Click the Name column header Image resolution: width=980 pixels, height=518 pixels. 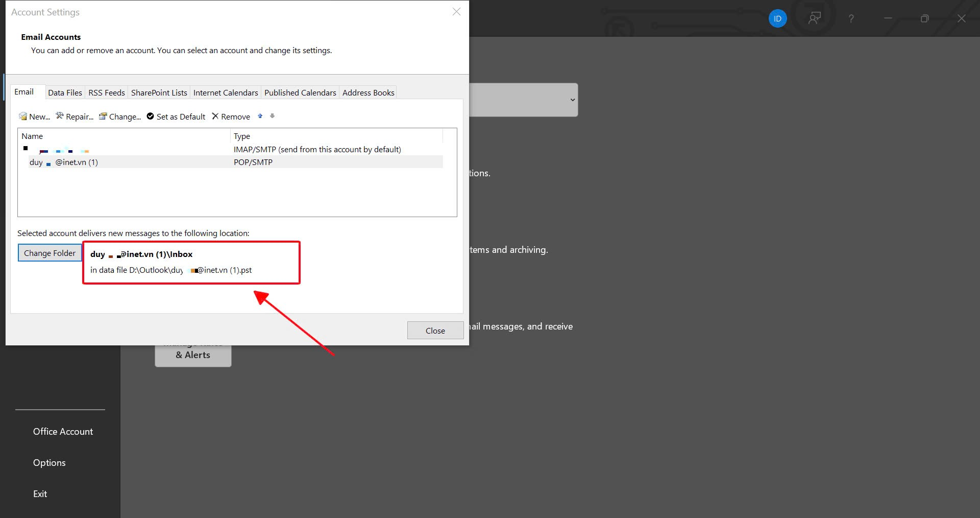(124, 136)
